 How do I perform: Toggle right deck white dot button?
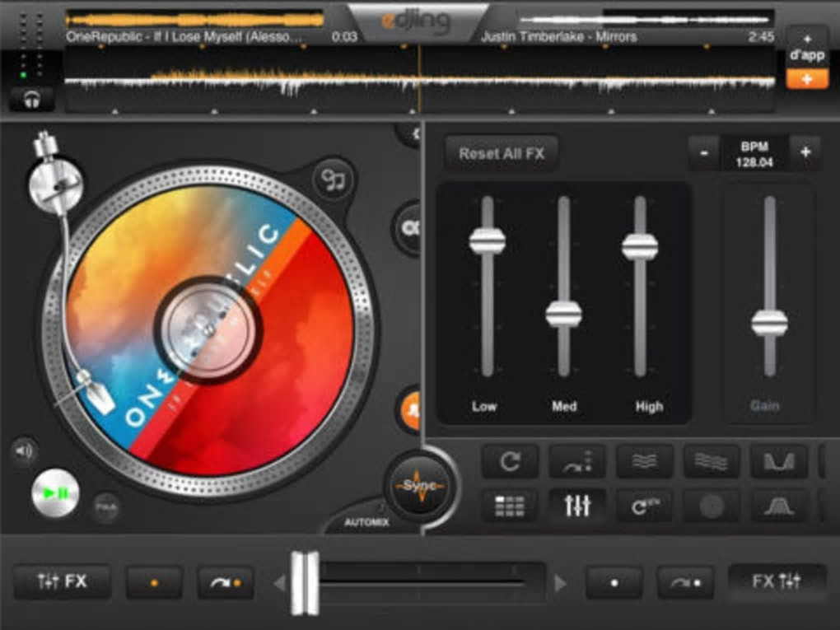coord(614,582)
